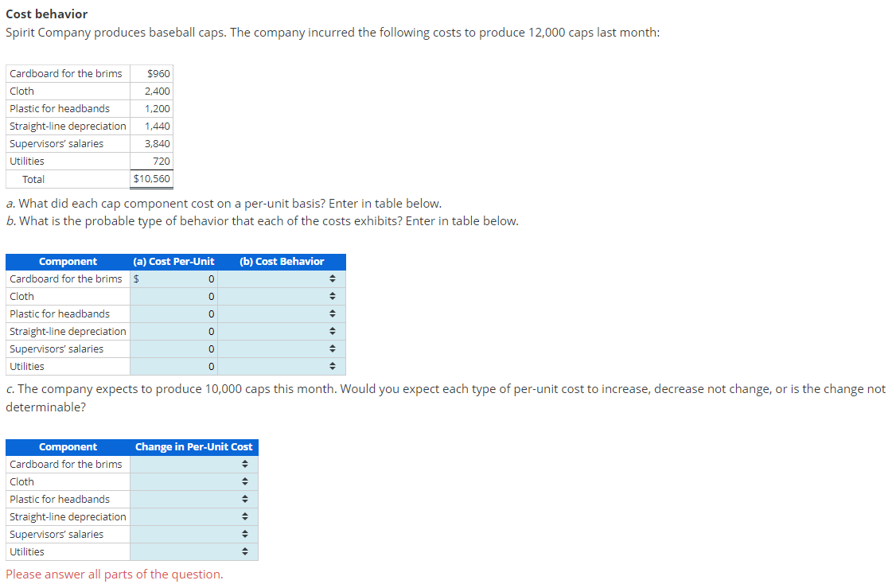Select Cost Per-Unit field for Supervisors' salaries
Image resolution: width=896 pixels, height=588 pixels.
pos(173,349)
